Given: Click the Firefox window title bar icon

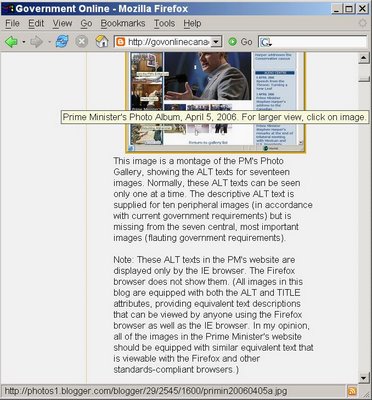Looking at the screenshot, I should click(7, 8).
